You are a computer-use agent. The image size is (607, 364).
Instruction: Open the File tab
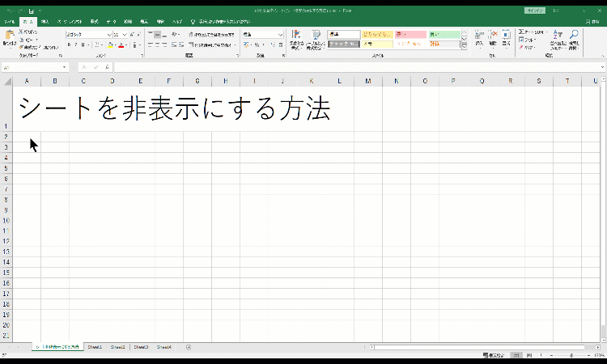pyautogui.click(x=9, y=22)
